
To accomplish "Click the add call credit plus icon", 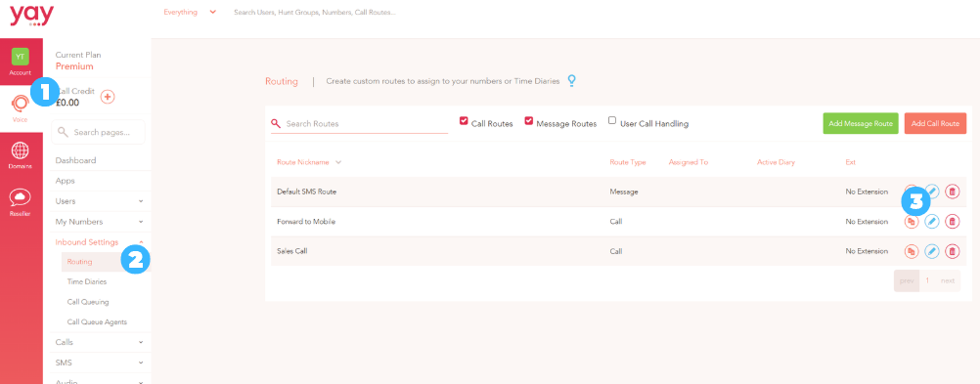I will (108, 97).
